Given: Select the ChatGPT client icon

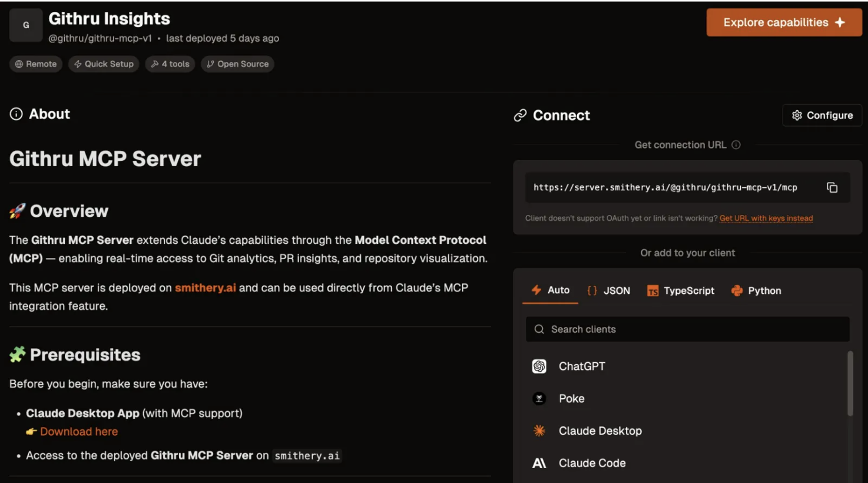Looking at the screenshot, I should 539,366.
